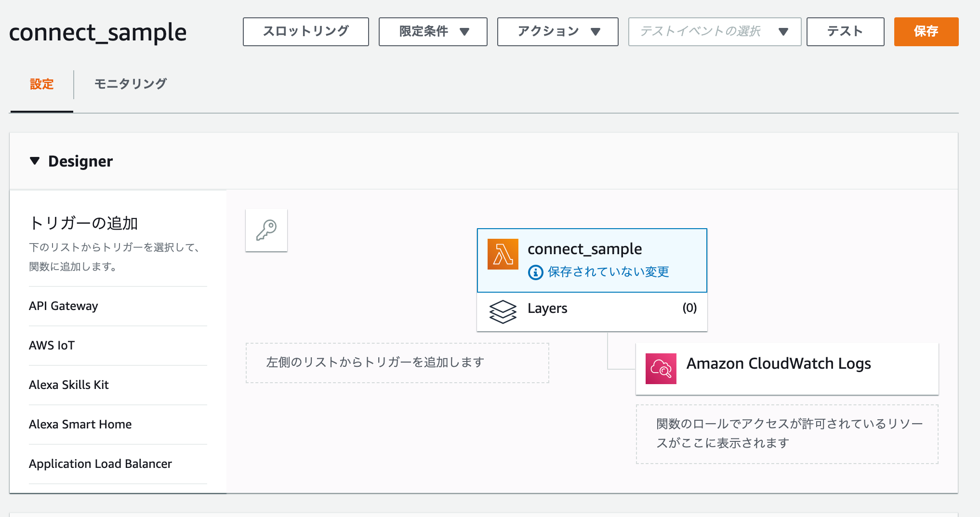Screen dimensions: 980x517
Task: Click the トリガーの追加 heading
Action: click(83, 223)
